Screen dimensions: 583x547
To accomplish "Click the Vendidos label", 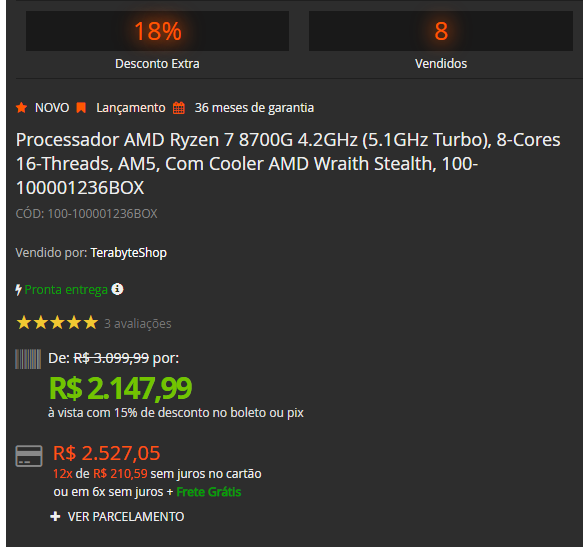I will [441, 64].
